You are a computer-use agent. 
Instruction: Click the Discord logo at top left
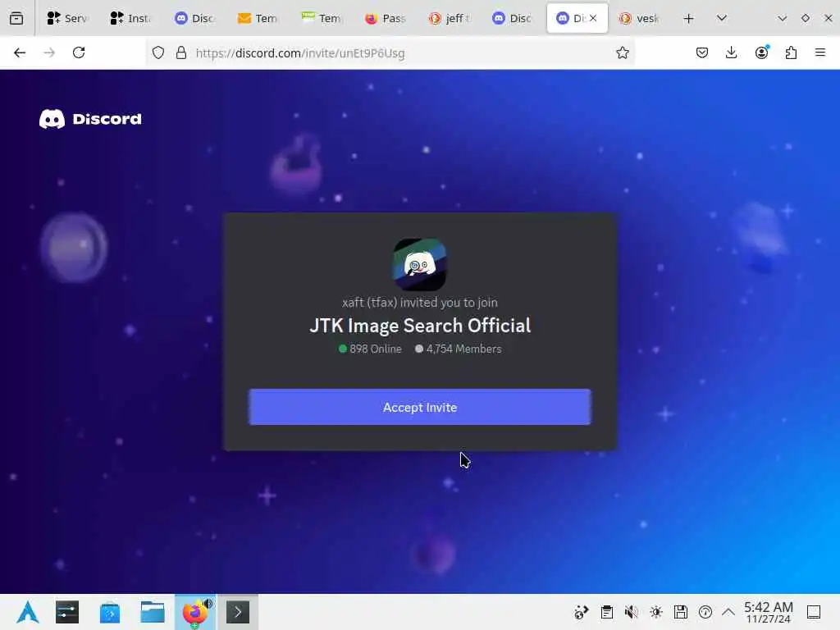tap(90, 119)
